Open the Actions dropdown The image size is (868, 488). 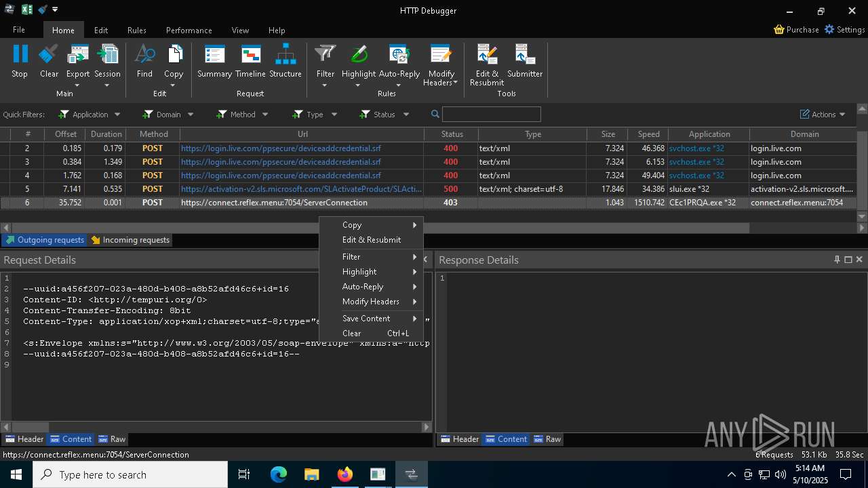(x=823, y=115)
